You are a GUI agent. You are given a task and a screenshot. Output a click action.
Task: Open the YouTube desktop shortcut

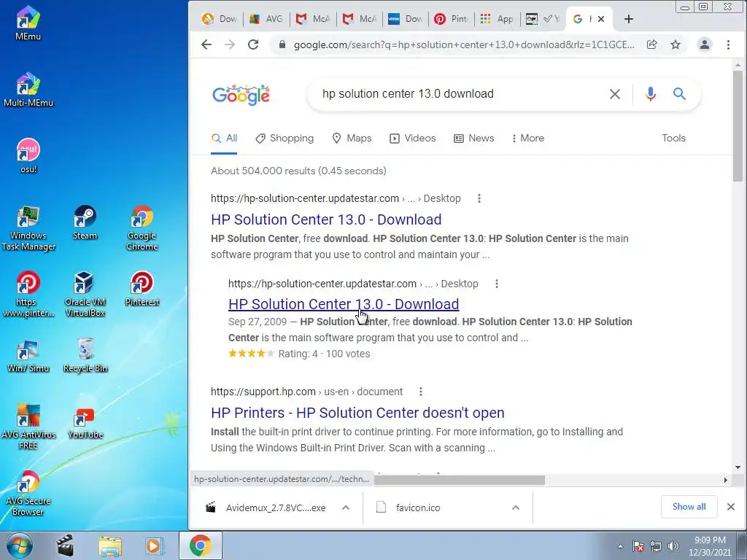(85, 422)
